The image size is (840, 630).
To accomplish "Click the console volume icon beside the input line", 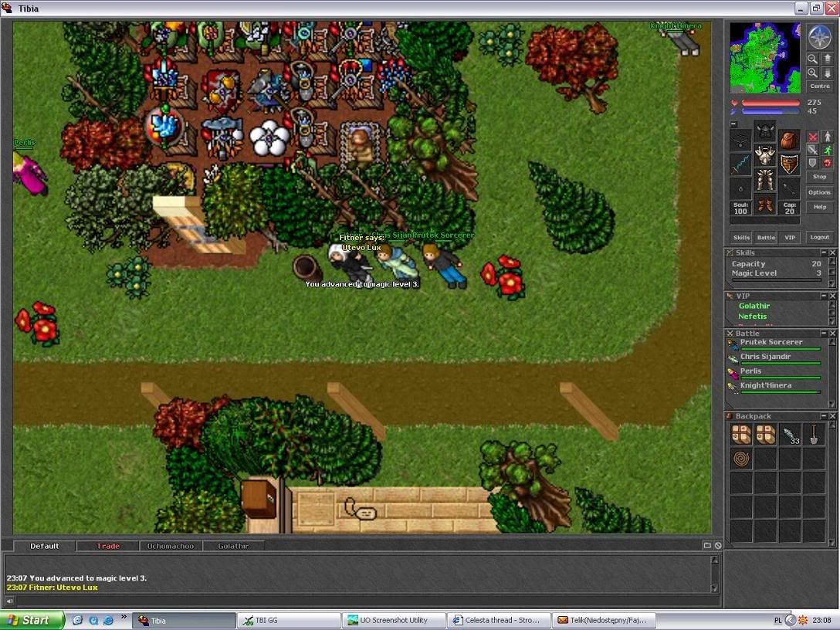I will point(9,601).
